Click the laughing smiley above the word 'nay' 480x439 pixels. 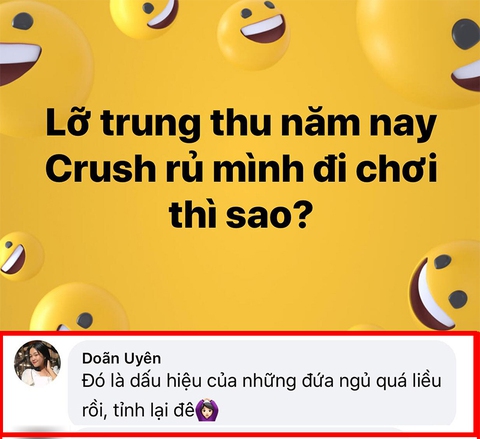[253, 35]
